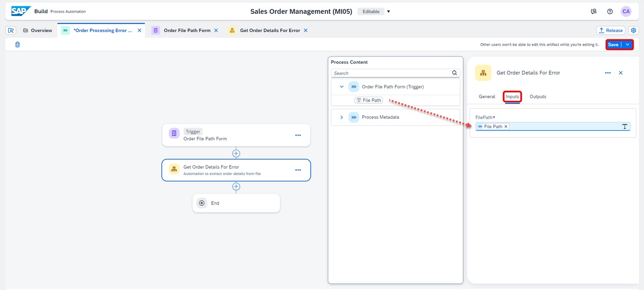Close the Get Order Details For Error tab
The image size is (644, 290).
[305, 30]
